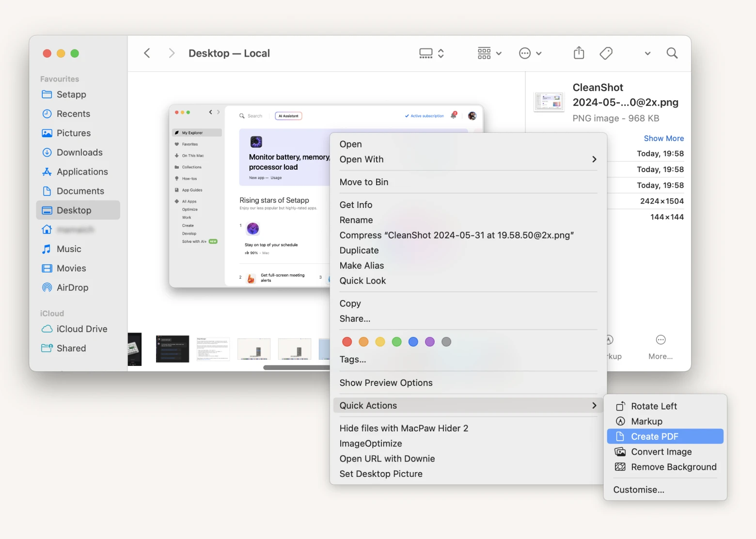Select Markup in Quick Actions submenu

point(665,421)
